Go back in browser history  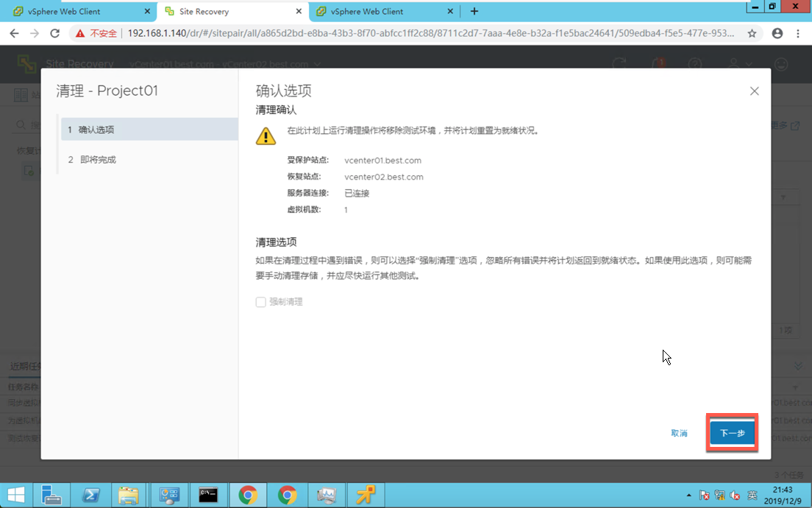point(14,33)
